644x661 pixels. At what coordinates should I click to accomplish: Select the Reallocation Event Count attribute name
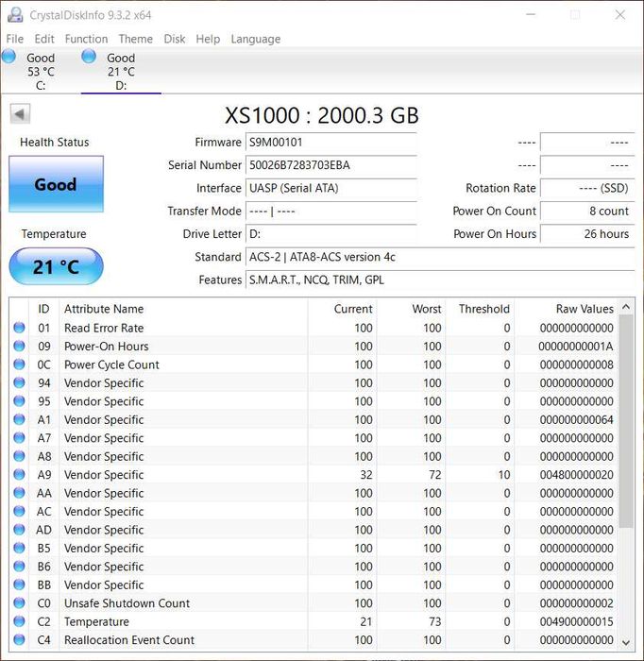129,640
